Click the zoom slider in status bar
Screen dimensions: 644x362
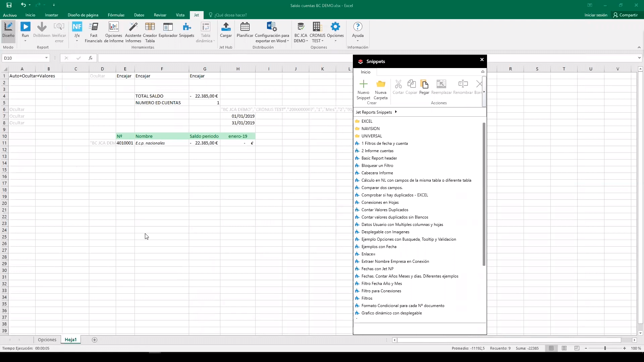pos(605,348)
